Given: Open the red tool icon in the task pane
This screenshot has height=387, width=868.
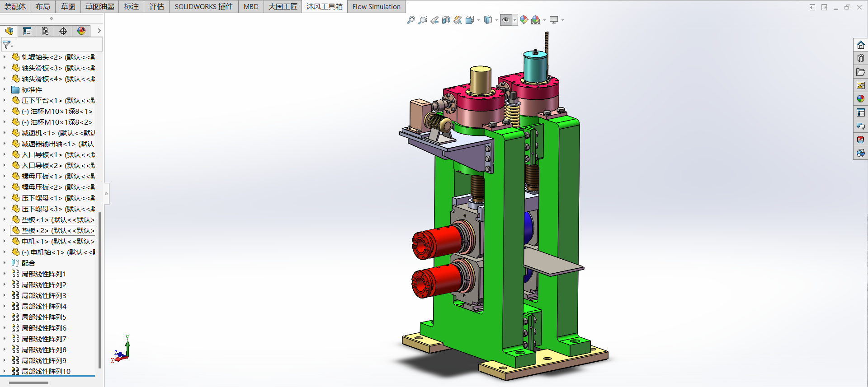Looking at the screenshot, I should (860, 140).
